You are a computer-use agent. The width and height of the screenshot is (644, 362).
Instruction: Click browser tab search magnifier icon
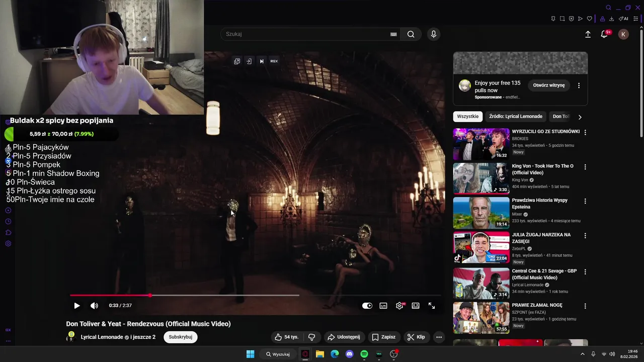tap(608, 8)
